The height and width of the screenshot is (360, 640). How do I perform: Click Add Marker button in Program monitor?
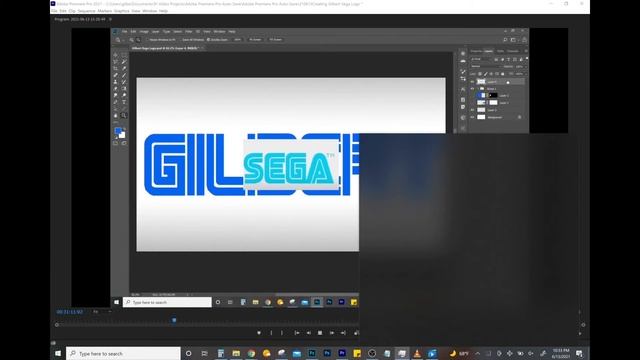[x=259, y=333]
